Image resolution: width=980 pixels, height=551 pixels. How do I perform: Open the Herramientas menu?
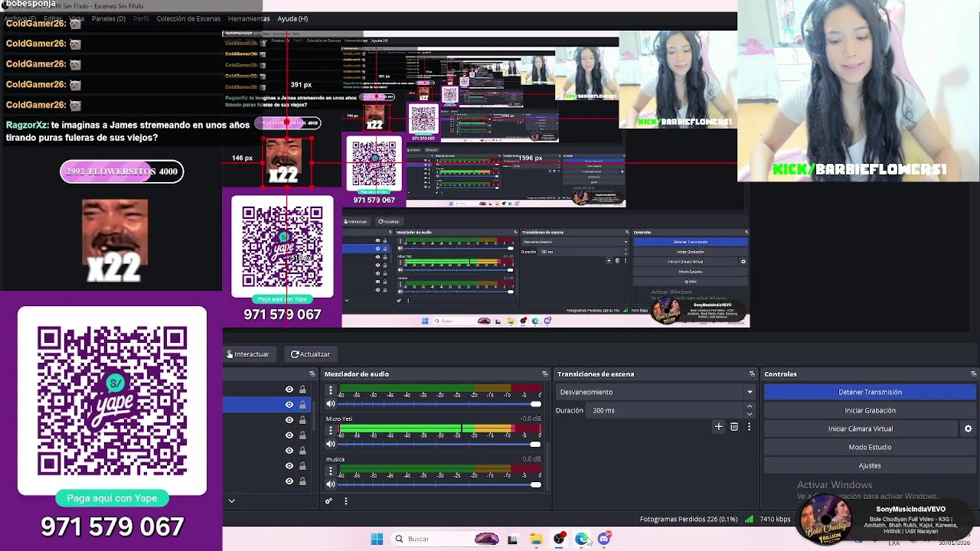[249, 18]
